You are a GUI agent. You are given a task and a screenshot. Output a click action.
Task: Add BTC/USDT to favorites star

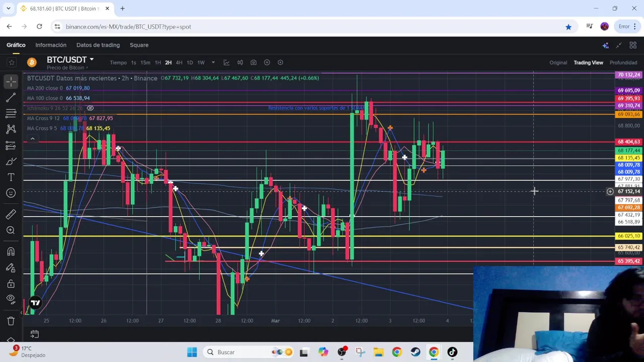12,62
